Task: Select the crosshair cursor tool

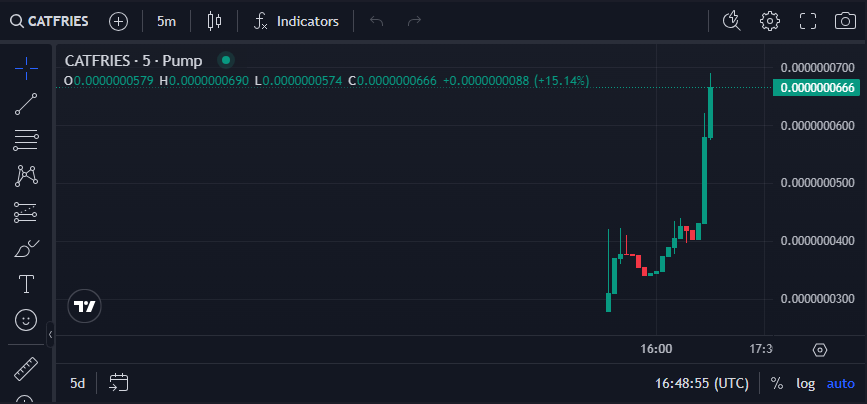Action: coord(26,68)
